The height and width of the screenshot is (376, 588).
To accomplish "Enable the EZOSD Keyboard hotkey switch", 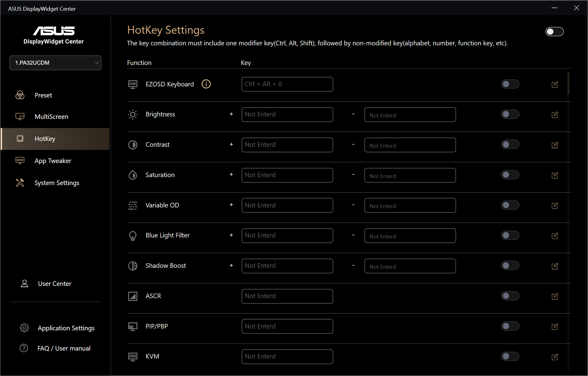I will pyautogui.click(x=510, y=84).
